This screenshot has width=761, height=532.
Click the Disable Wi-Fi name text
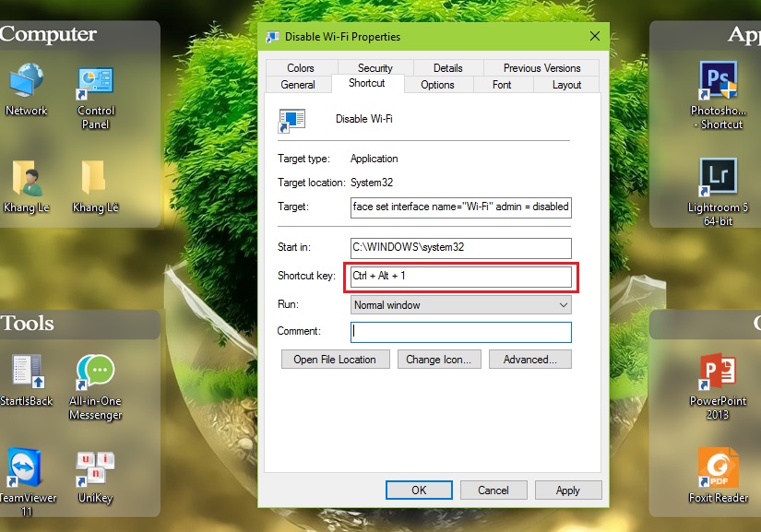click(x=364, y=119)
